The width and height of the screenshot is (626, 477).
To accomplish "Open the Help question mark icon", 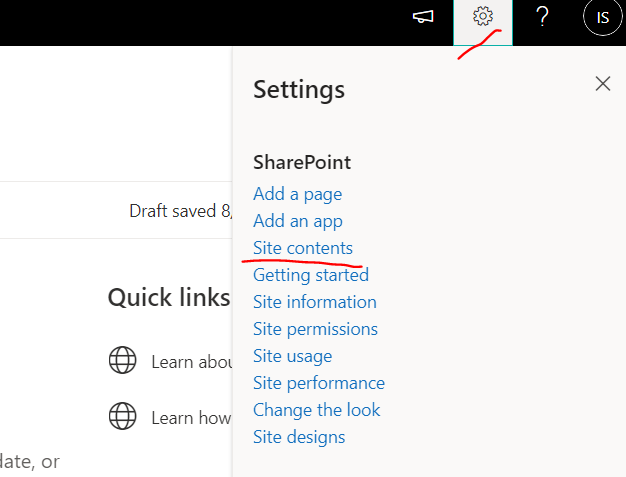I will (x=542, y=17).
